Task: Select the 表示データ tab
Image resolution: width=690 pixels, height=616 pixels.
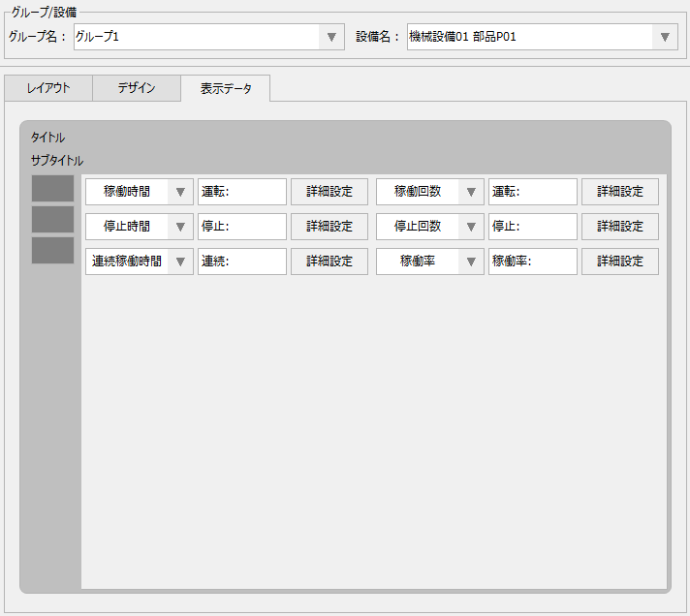Action: coord(226,88)
